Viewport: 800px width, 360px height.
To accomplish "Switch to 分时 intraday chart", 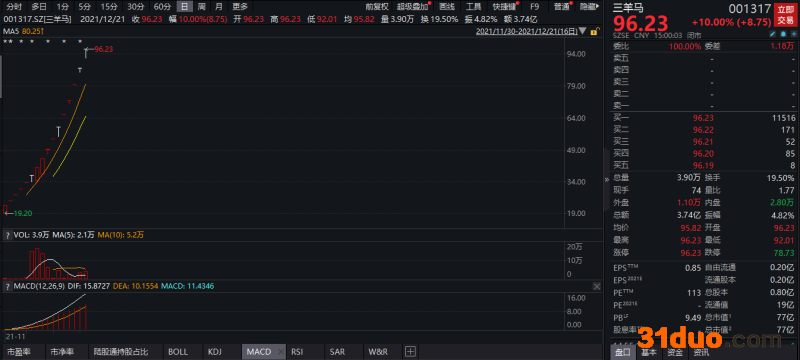I will pyautogui.click(x=14, y=7).
